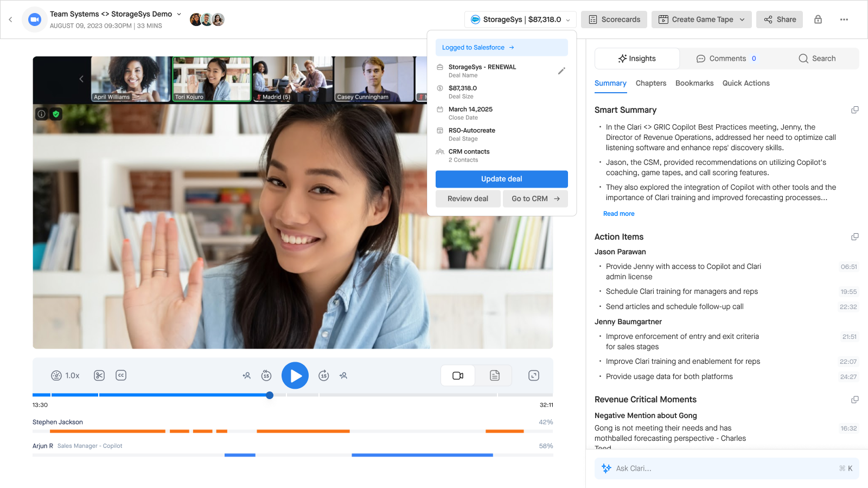Copy Smart Summary icon

pyautogui.click(x=855, y=110)
